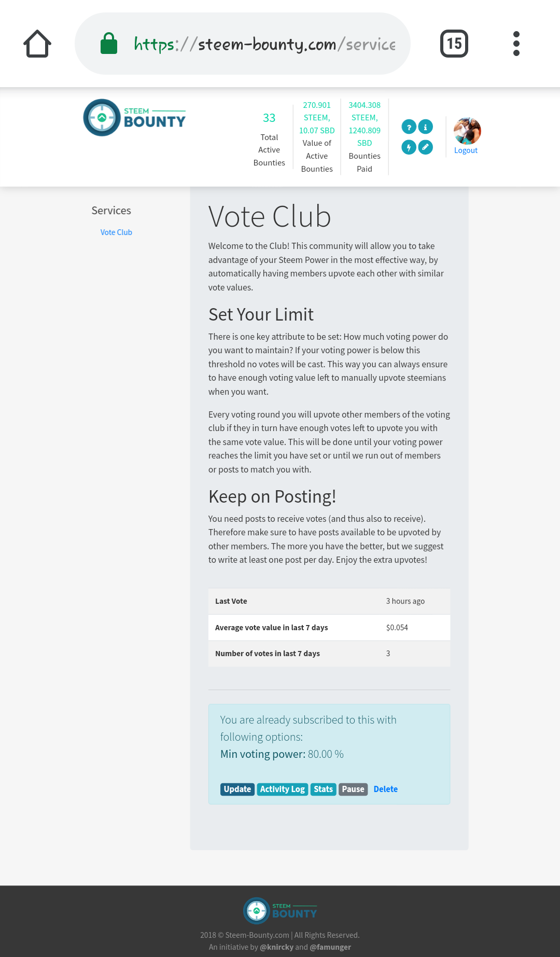
Task: Open the browser three-dot overflow menu
Action: click(516, 44)
